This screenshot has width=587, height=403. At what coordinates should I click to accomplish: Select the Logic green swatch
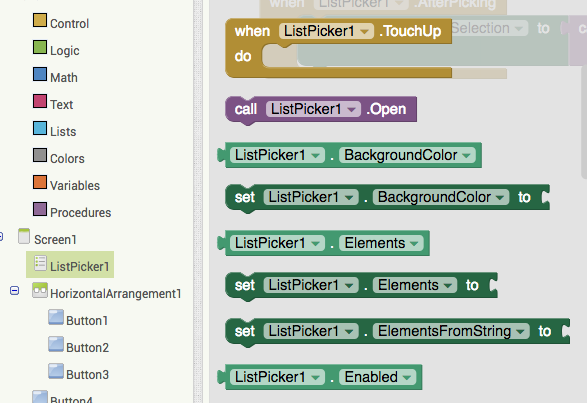coord(40,47)
